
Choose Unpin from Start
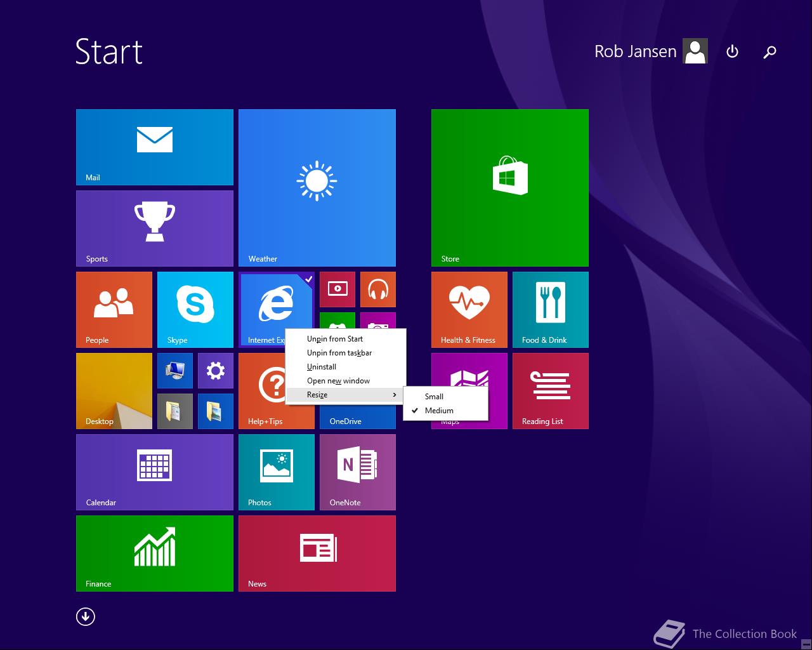pos(346,339)
